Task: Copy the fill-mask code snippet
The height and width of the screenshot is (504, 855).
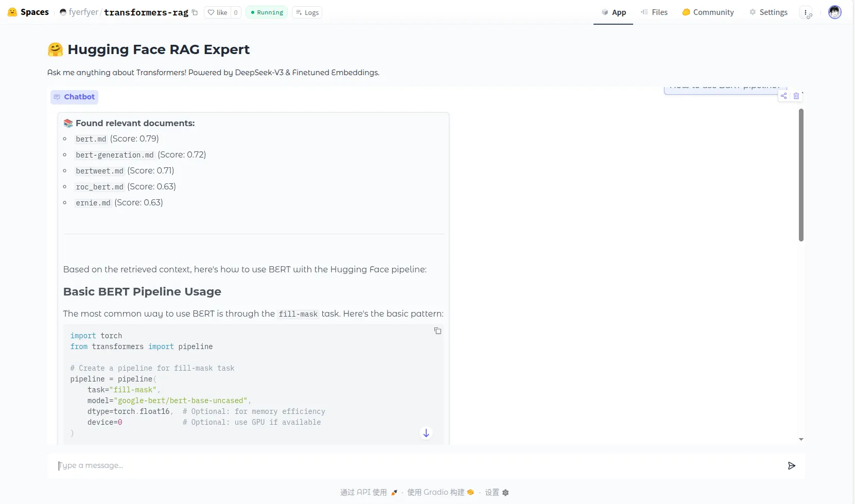Action: click(438, 331)
